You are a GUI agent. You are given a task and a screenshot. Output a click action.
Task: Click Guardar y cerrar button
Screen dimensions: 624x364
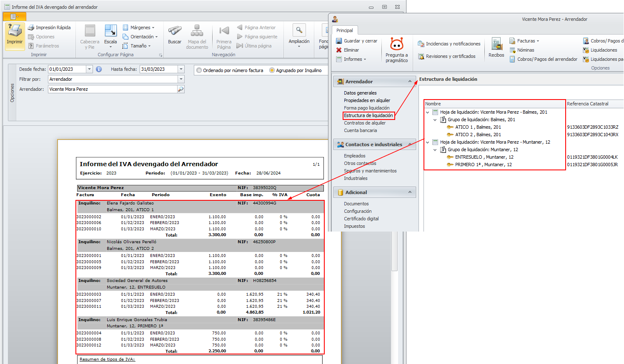pos(357,41)
